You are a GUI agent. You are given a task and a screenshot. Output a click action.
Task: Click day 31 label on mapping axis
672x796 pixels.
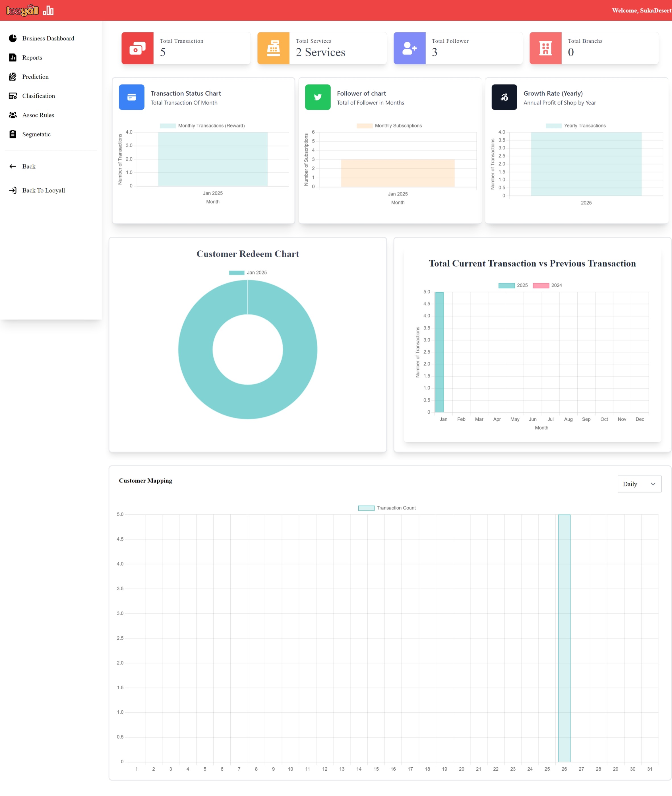650,769
